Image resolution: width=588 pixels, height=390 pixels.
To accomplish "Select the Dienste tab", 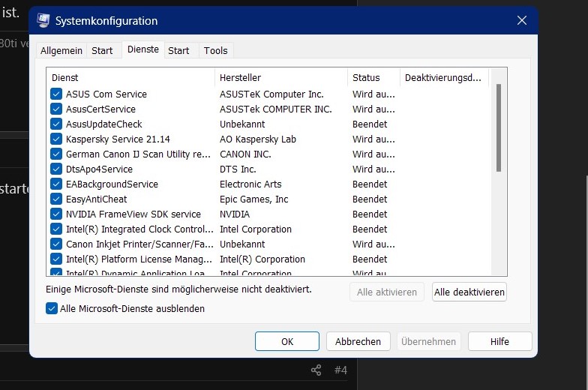I will 142,49.
